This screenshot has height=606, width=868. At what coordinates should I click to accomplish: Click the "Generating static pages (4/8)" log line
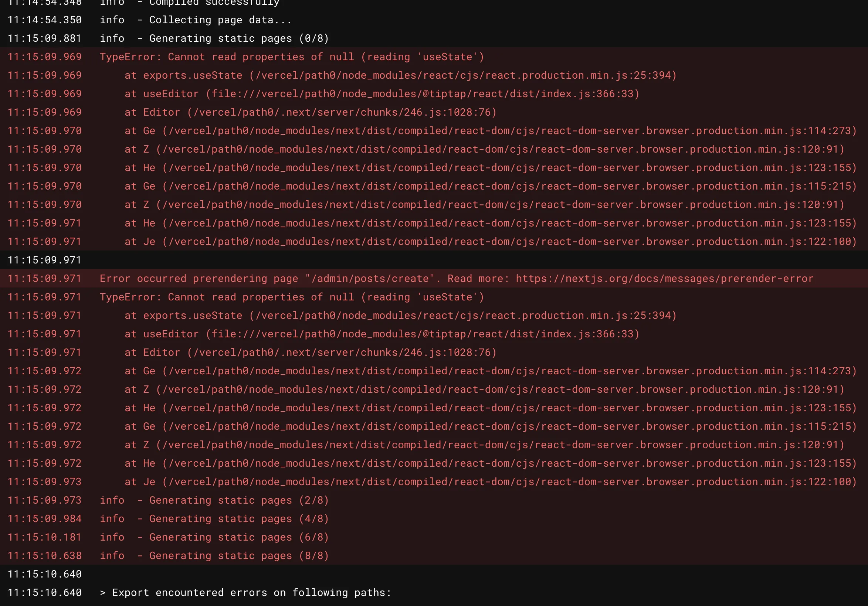point(238,519)
